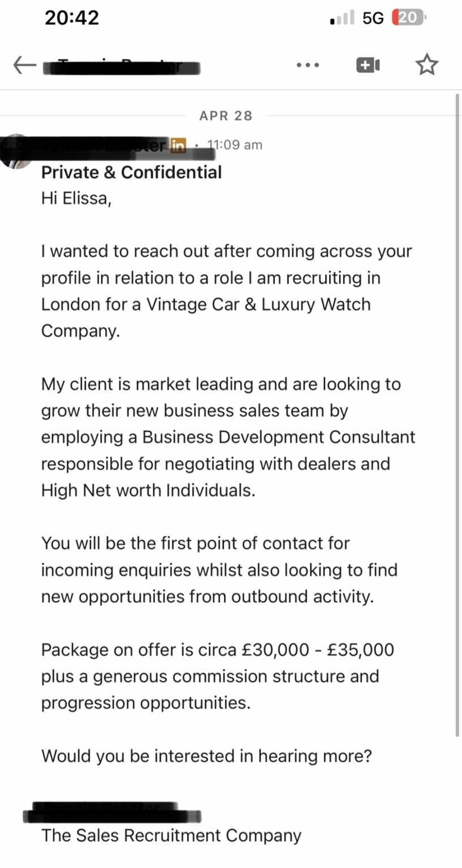Tap the 11:09 am message timestamp
The width and height of the screenshot is (462, 868).
(235, 145)
